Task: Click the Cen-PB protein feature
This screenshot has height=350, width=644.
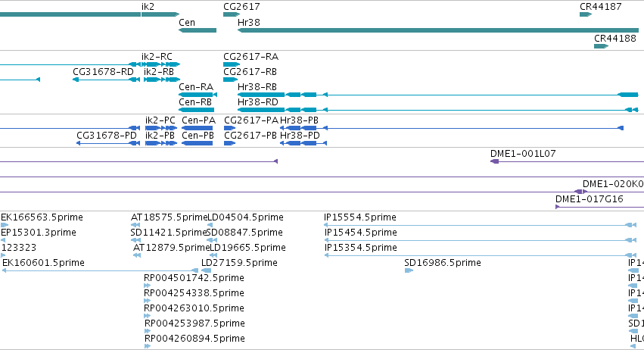Action: pos(198,143)
